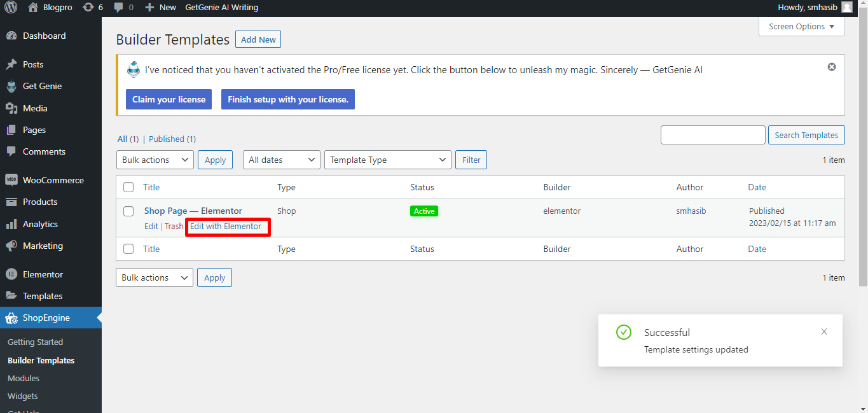The image size is (868, 413).
Task: Open Widgets submenu item
Action: pyautogui.click(x=23, y=396)
